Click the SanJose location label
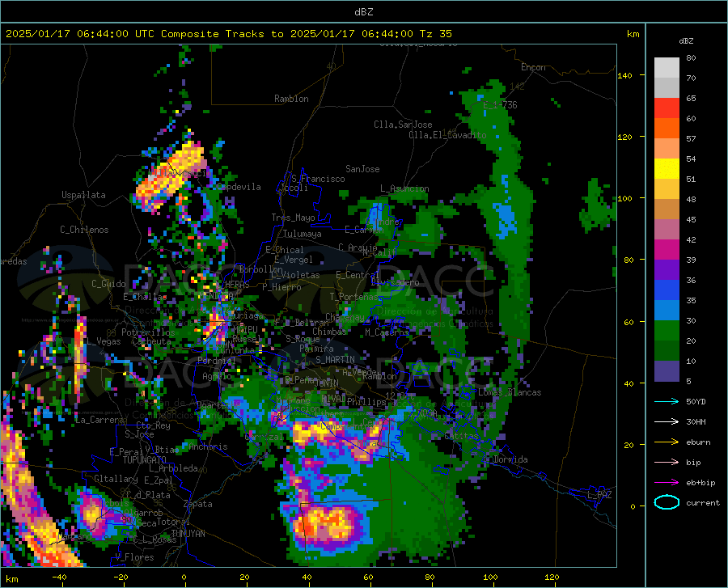The height and width of the screenshot is (588, 728). tap(362, 169)
